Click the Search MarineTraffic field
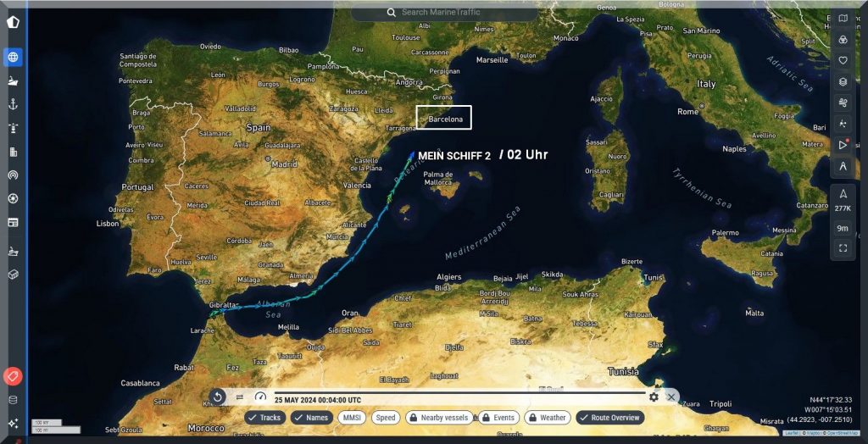The width and height of the screenshot is (868, 444). pyautogui.click(x=444, y=13)
